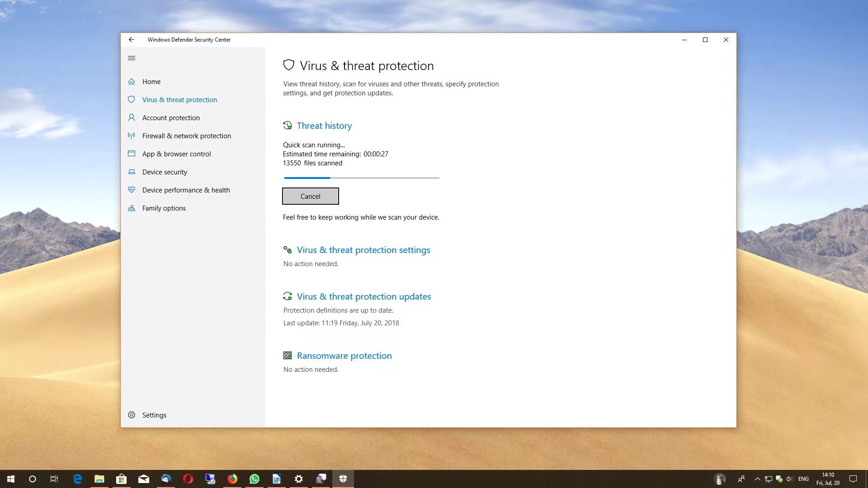Click the Device security laptop icon

click(x=132, y=172)
